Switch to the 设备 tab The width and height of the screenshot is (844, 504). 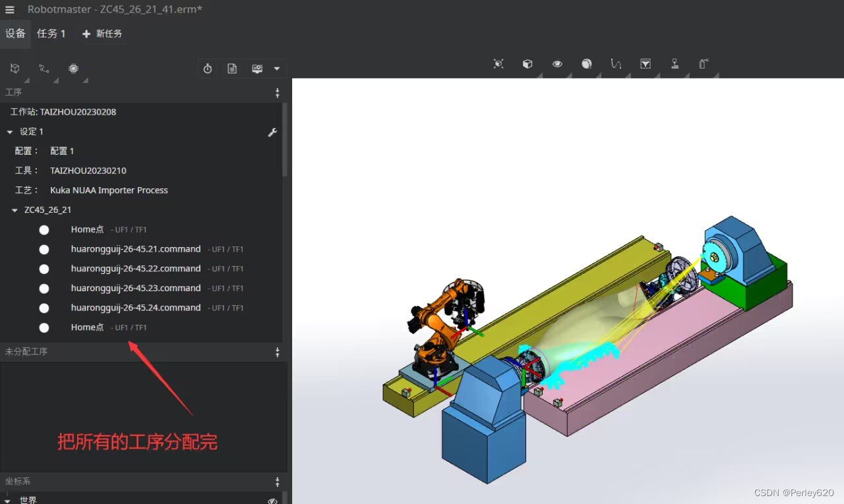point(15,34)
